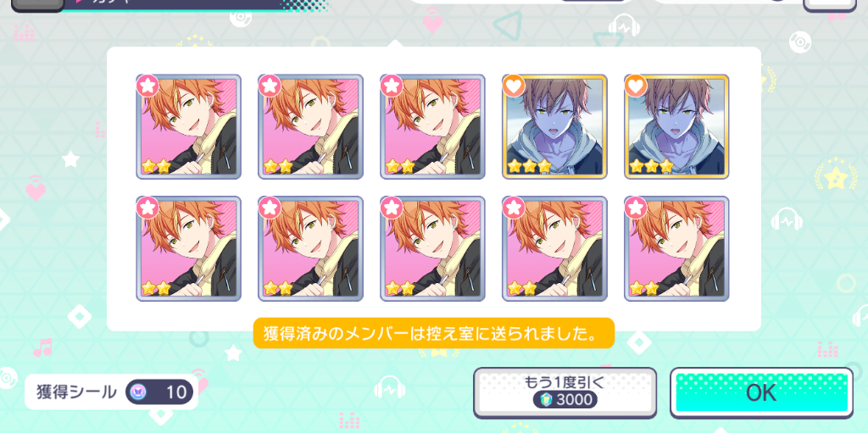The width and height of the screenshot is (868, 433).
Task: Click the yellow 獲得済みのメンバー notification banner
Action: click(x=433, y=333)
